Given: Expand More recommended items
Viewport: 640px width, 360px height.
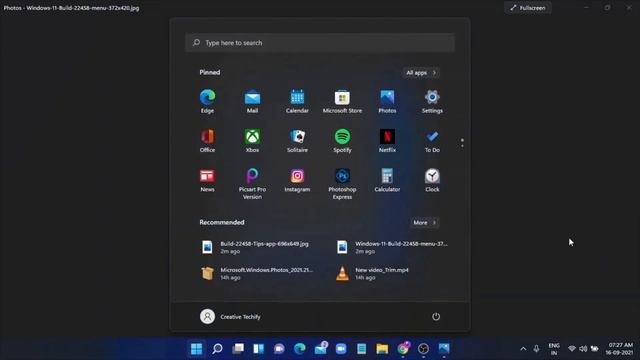Looking at the screenshot, I should pyautogui.click(x=424, y=222).
